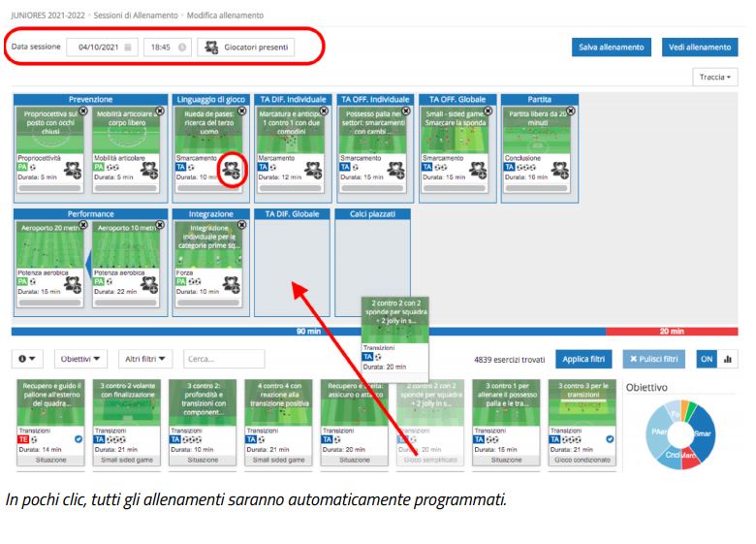Viewport: 756px width, 544px height.
Task: Click the Applica filtri button
Action: (x=584, y=359)
